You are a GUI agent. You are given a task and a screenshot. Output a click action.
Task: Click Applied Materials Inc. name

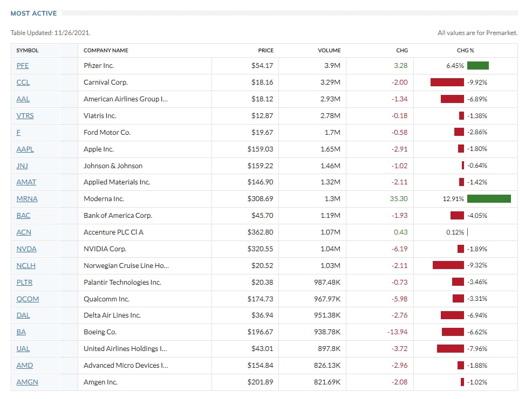click(x=117, y=182)
